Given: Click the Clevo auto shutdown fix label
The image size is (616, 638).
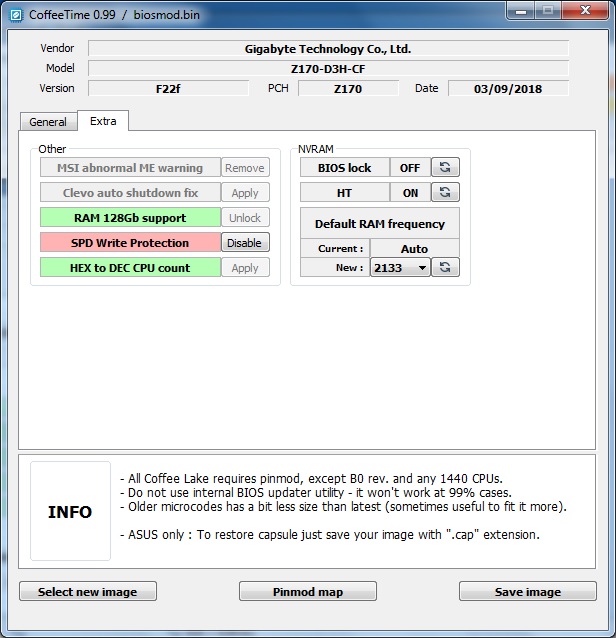Looking at the screenshot, I should click(x=130, y=192).
